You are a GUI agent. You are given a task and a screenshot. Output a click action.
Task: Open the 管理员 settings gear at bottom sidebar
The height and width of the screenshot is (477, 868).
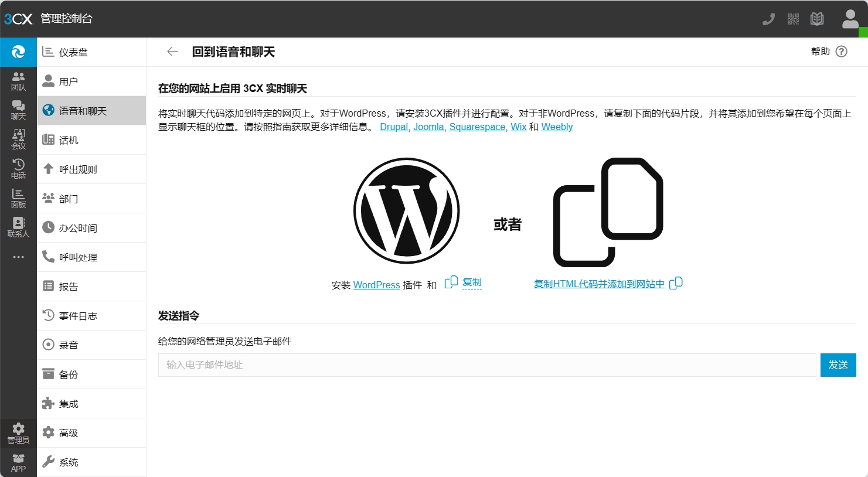[18, 432]
